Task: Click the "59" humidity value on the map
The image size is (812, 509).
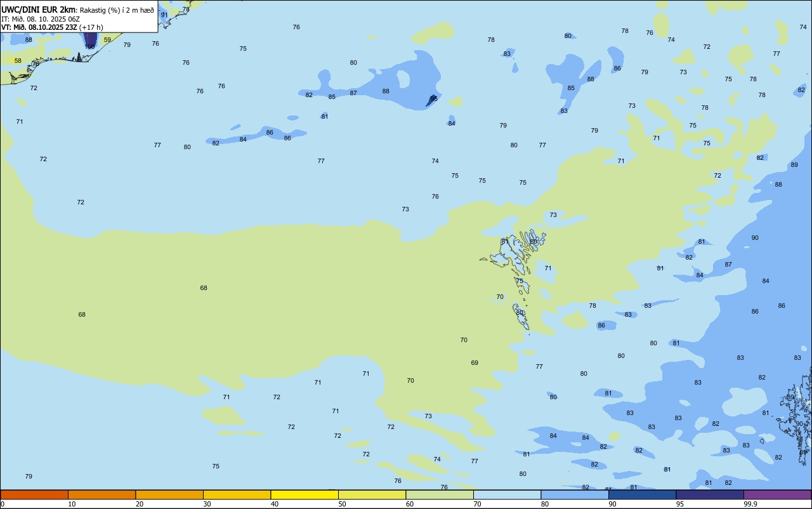Action: [x=107, y=39]
